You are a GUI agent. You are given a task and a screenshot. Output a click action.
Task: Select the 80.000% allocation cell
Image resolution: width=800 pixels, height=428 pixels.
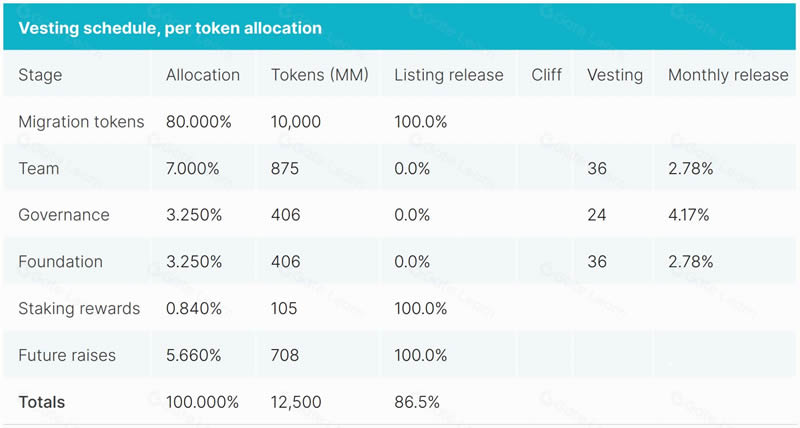pyautogui.click(x=199, y=122)
